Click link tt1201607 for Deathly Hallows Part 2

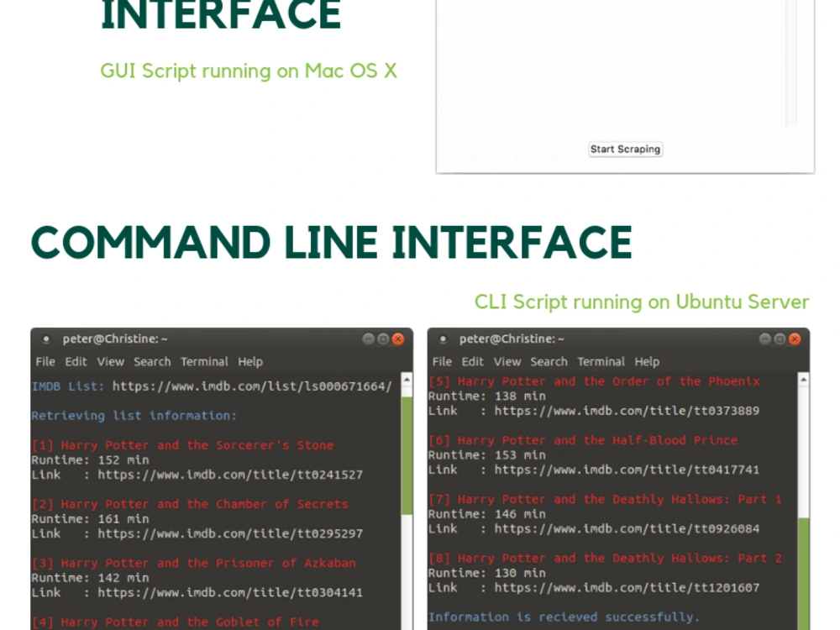tap(627, 588)
